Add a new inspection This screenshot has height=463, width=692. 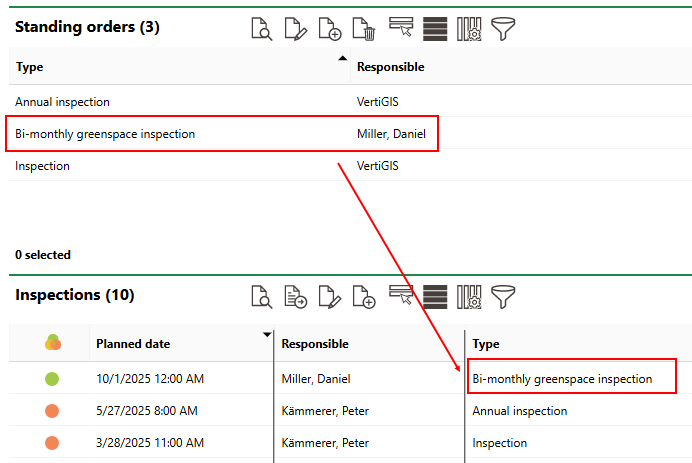click(x=364, y=297)
